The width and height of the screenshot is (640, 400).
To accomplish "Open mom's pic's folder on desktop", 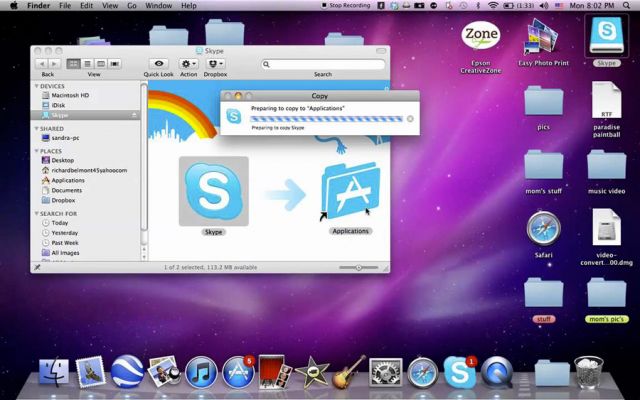I will click(x=607, y=293).
